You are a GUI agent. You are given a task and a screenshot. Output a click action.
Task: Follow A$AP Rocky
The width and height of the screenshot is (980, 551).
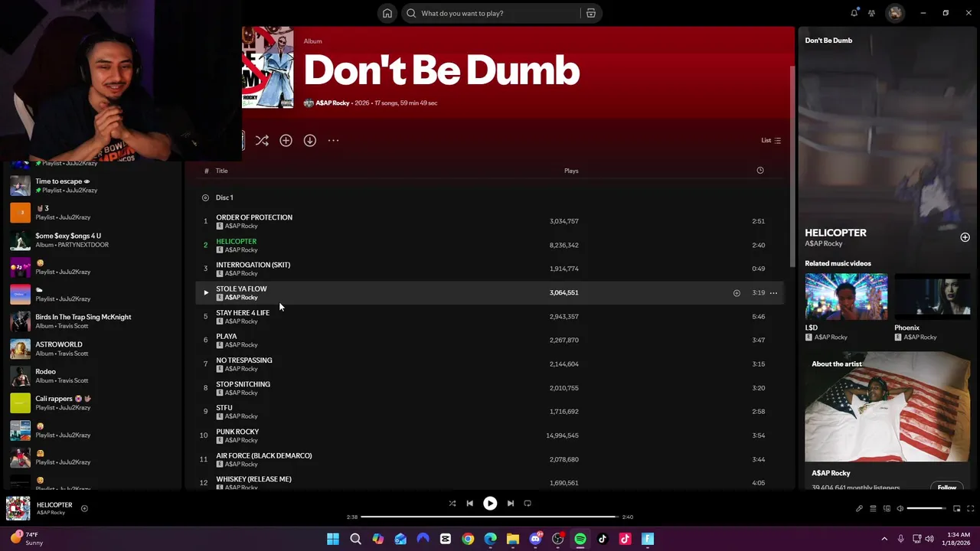point(947,487)
